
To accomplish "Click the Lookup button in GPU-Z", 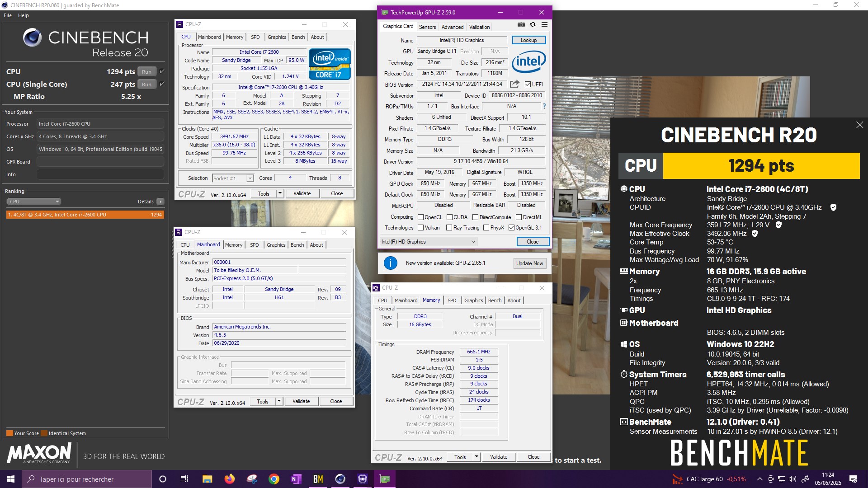I will coord(528,40).
